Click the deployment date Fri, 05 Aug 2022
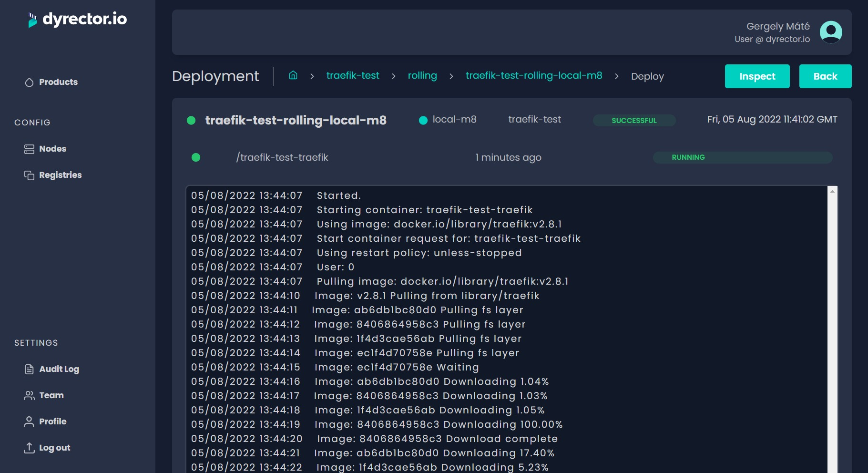This screenshot has height=473, width=868. point(772,119)
